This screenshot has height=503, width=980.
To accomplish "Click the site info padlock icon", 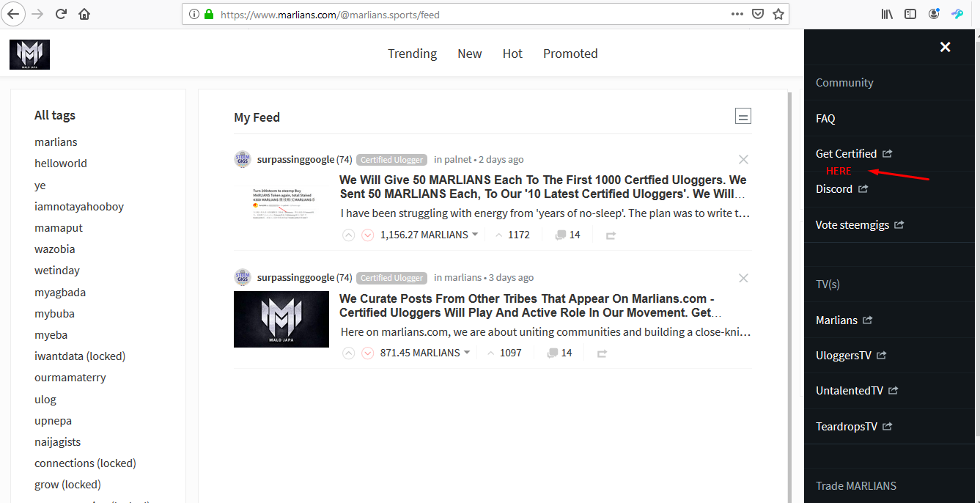I will pyautogui.click(x=209, y=14).
